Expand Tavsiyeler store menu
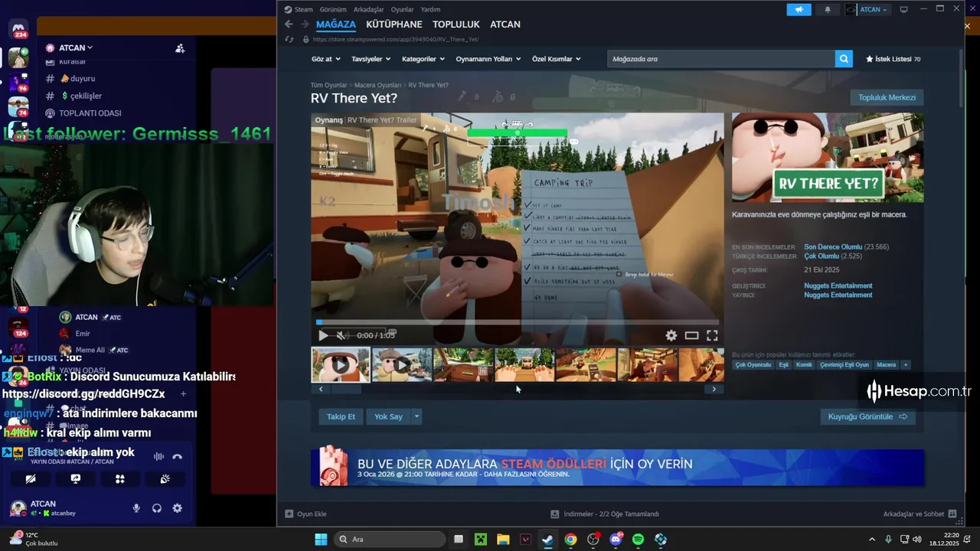The width and height of the screenshot is (980, 551). 371,59
